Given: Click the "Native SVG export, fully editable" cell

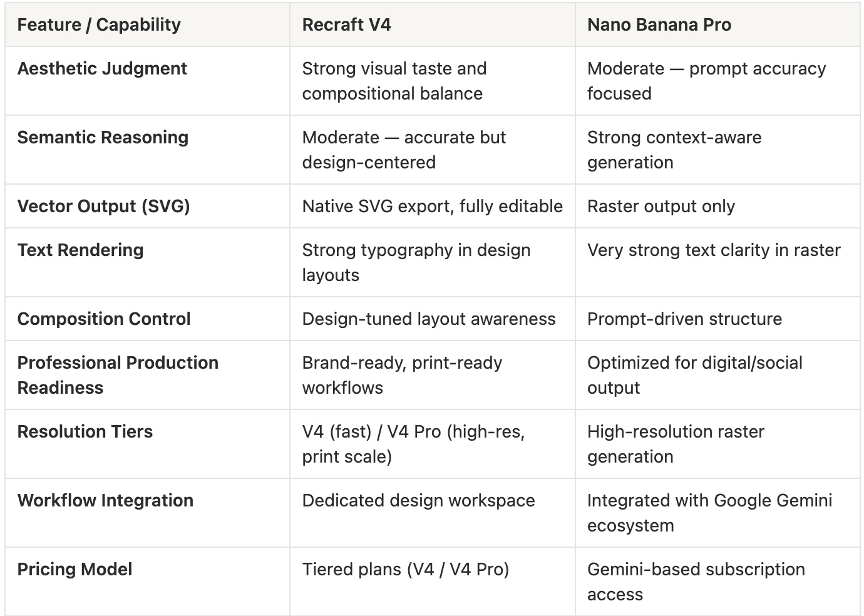Looking at the screenshot, I should (432, 207).
